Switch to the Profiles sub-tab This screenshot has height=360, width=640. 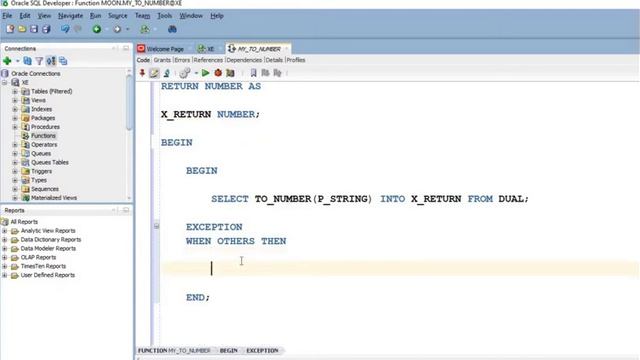[296, 60]
